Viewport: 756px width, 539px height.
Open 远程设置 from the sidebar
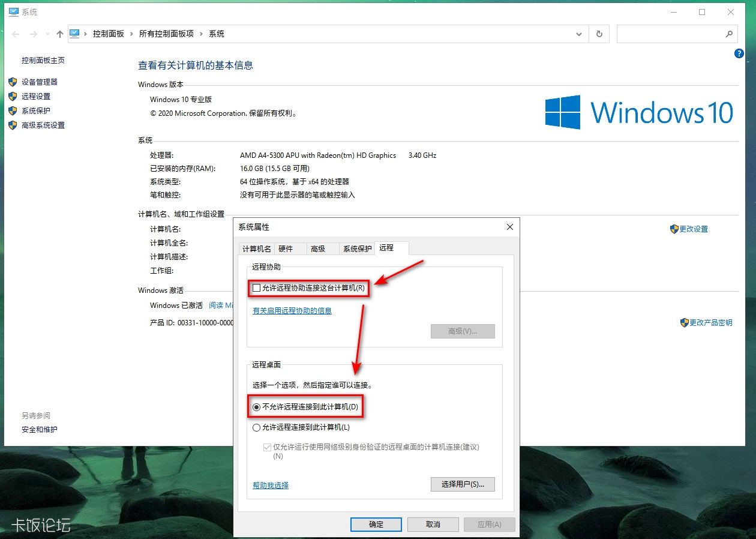pyautogui.click(x=36, y=97)
